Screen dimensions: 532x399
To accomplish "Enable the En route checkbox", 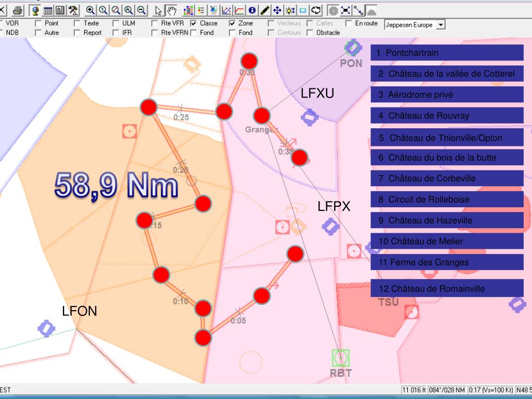I will 349,23.
